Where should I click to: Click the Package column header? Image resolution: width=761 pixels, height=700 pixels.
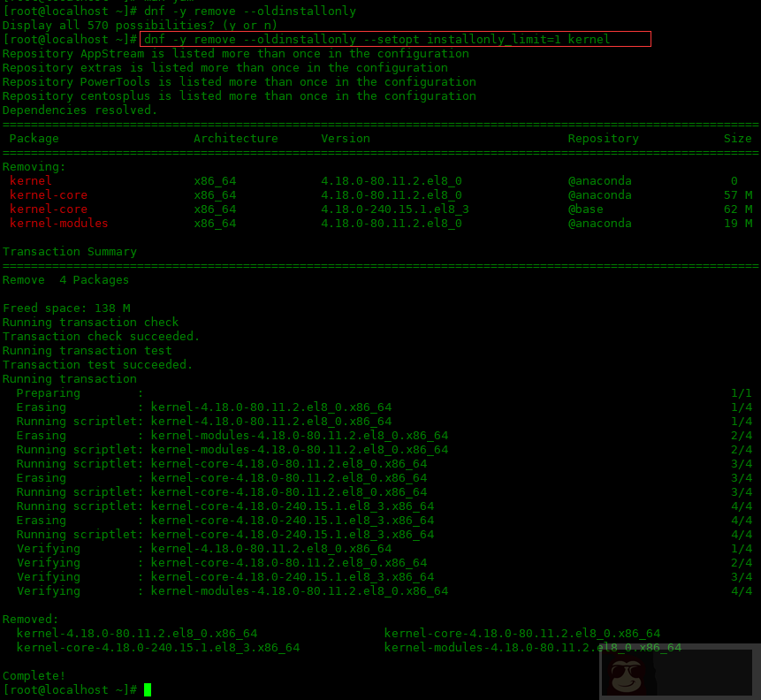click(x=34, y=139)
